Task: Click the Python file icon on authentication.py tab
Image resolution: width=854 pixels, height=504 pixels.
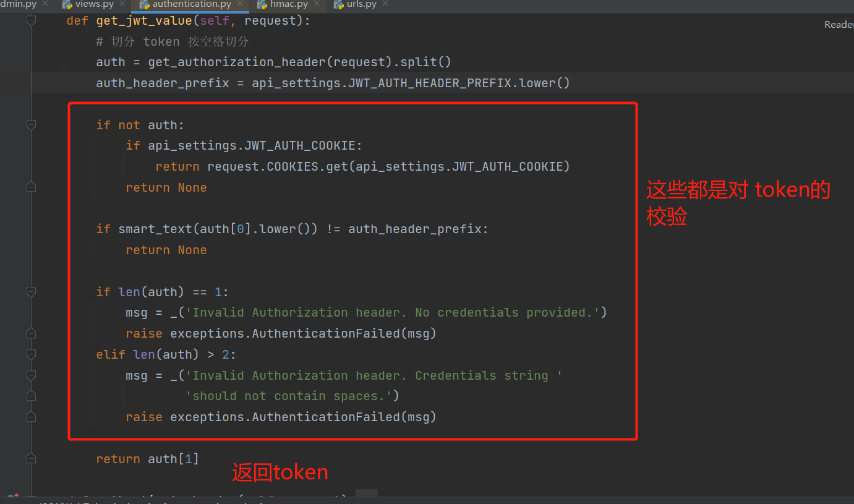Action: pyautogui.click(x=145, y=4)
